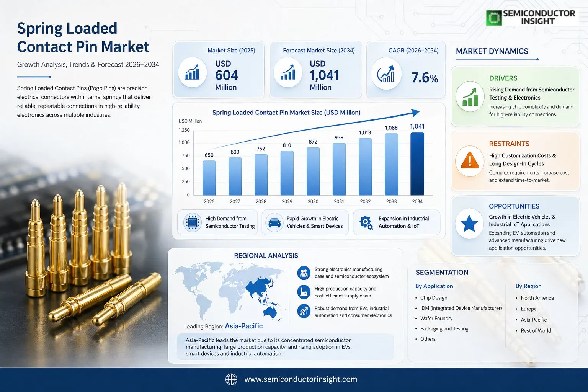Select Rest of World in the region list

tap(536, 331)
